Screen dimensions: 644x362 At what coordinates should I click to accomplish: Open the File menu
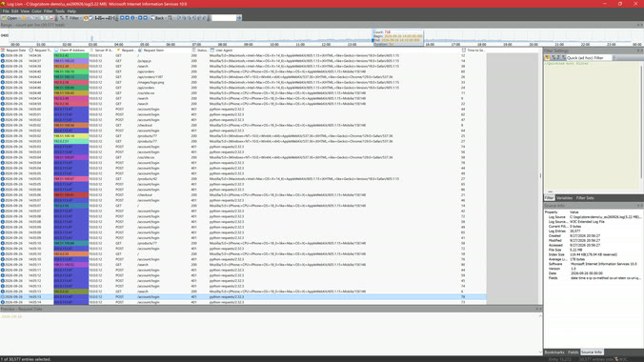click(6, 11)
